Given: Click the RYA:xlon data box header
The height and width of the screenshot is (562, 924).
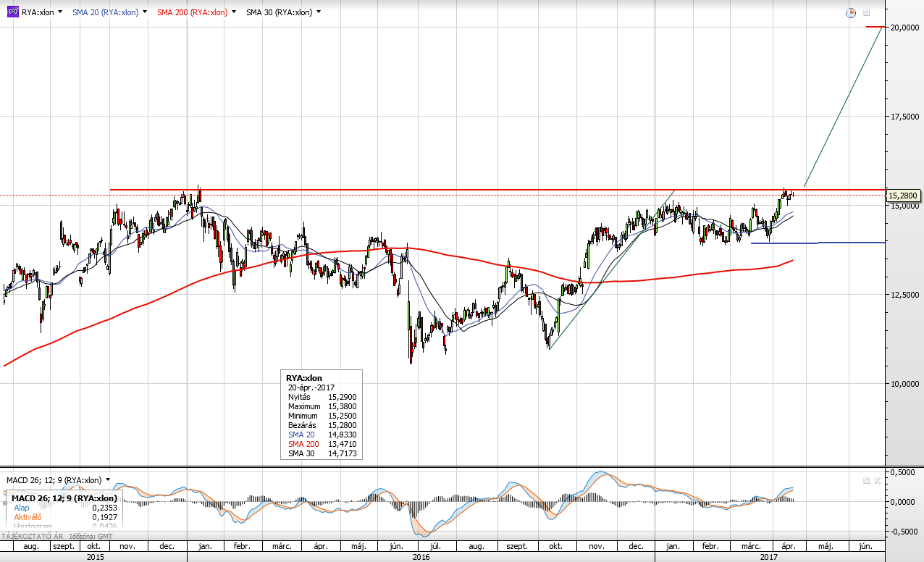Looking at the screenshot, I should click(304, 377).
